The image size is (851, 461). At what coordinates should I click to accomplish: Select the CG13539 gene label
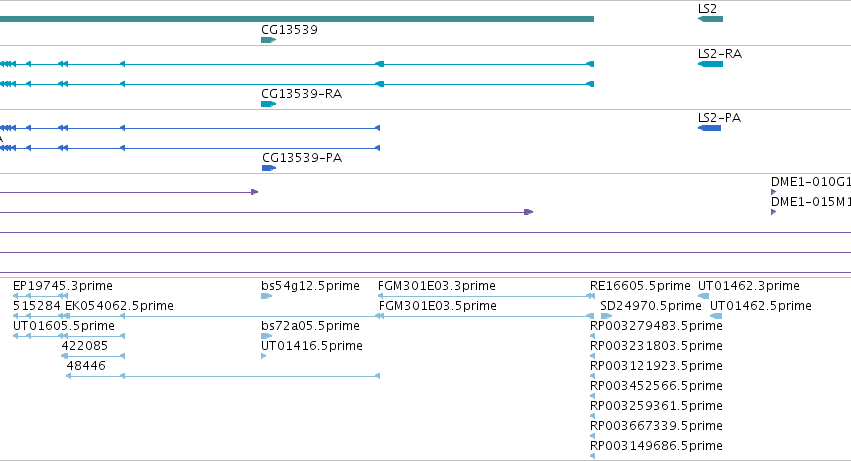[289, 30]
